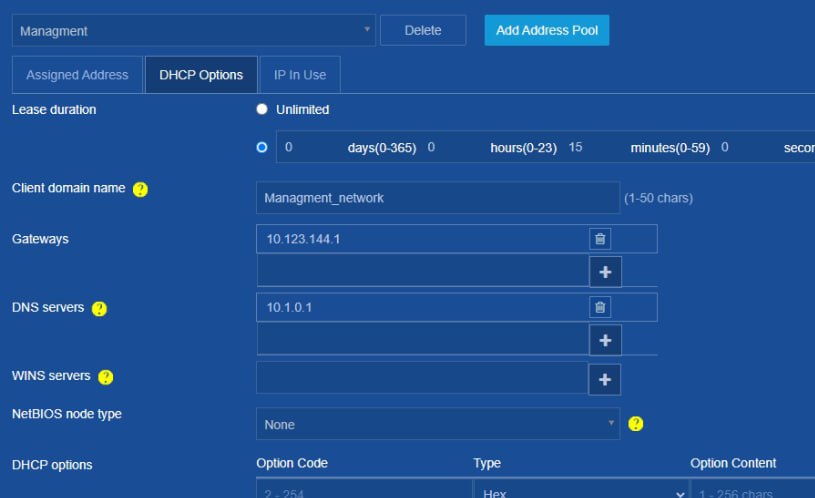The height and width of the screenshot is (498, 815).
Task: Open the Managment address pool dropdown
Action: [193, 31]
